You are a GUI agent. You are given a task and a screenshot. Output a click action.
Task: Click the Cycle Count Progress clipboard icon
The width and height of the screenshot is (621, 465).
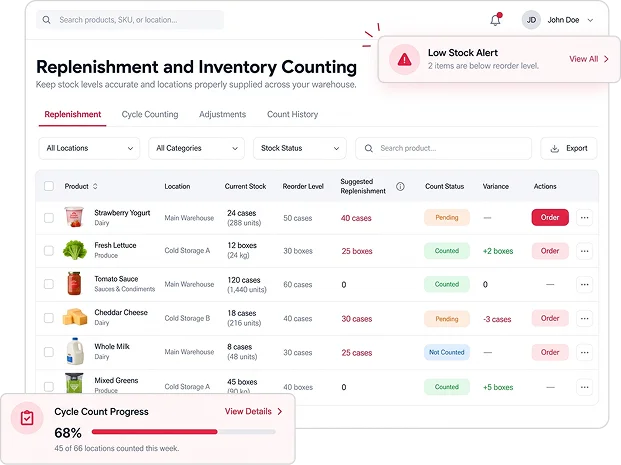[x=27, y=418]
